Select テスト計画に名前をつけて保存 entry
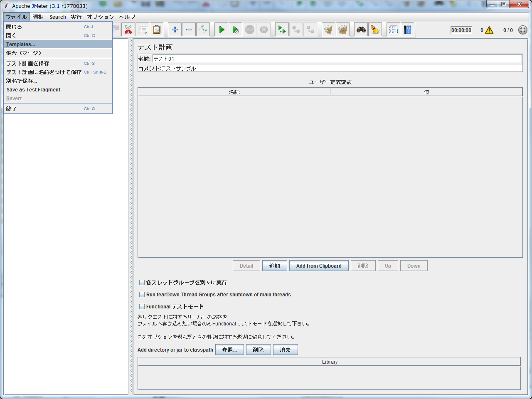Screen dimensions: 532x399 pyautogui.click(x=58, y=72)
